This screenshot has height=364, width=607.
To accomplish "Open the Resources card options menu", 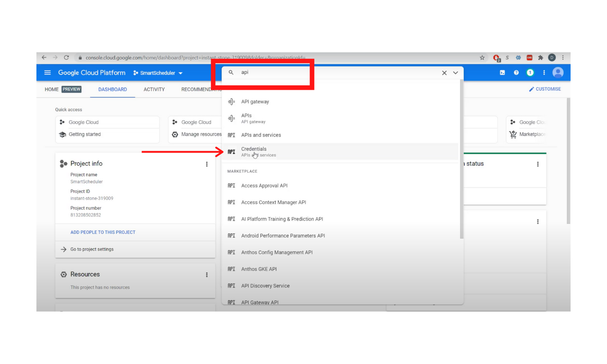I will (x=207, y=275).
